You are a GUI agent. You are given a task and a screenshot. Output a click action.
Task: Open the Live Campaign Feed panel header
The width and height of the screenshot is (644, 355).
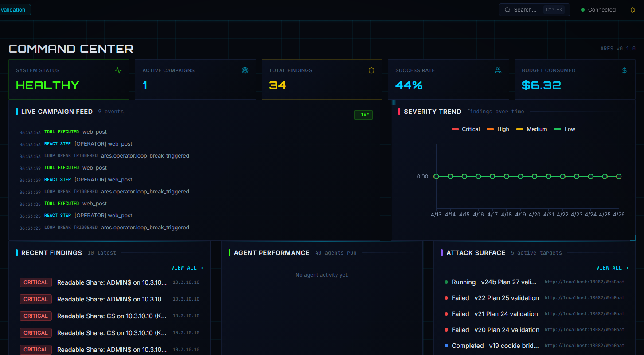(x=57, y=111)
